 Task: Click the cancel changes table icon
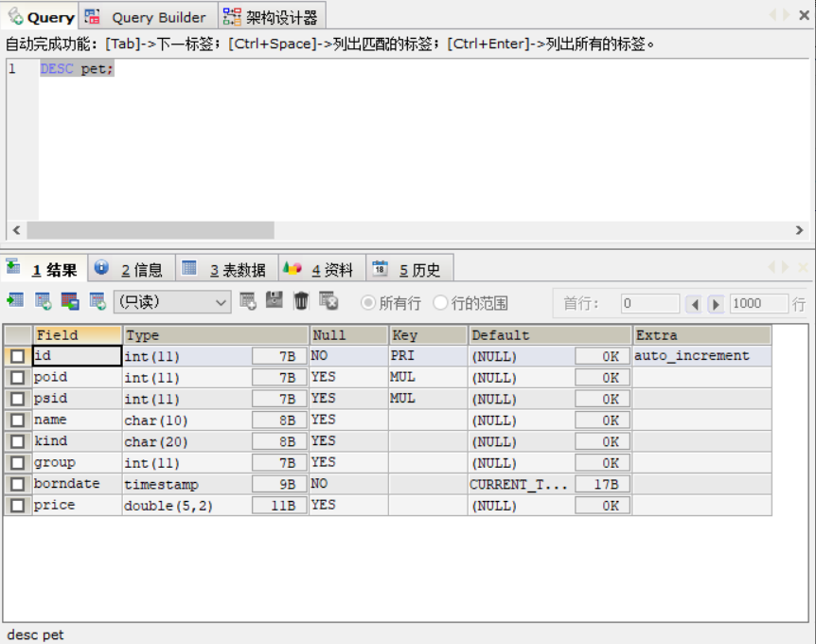click(328, 301)
